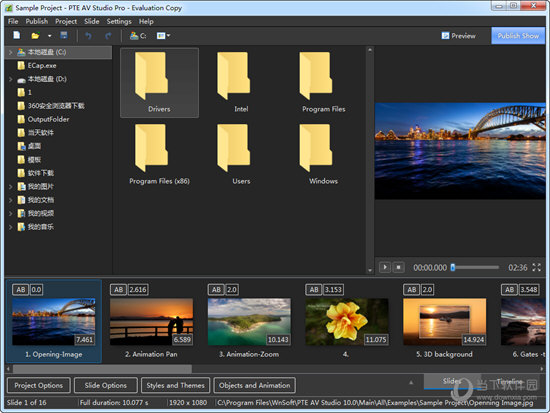
Task: Expand the 我的视频 tree node
Action: pyautogui.click(x=11, y=213)
